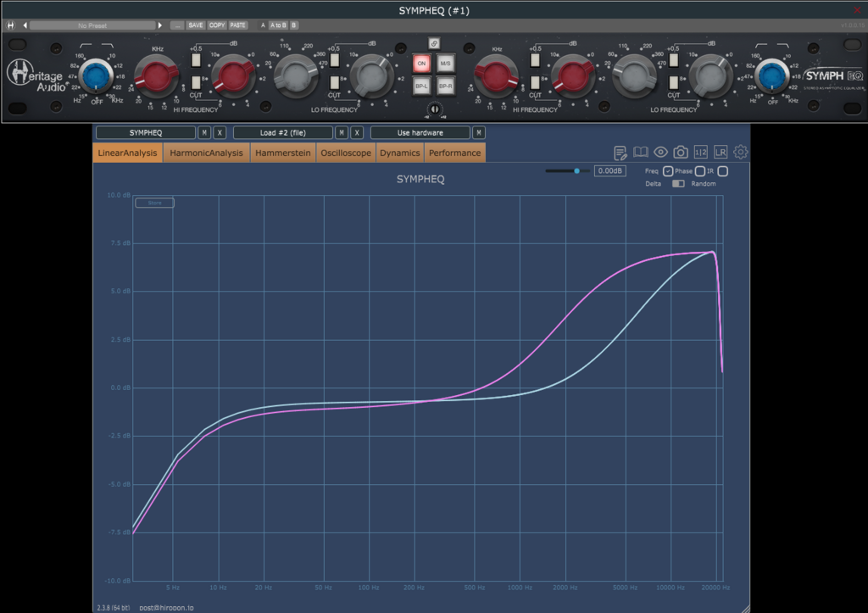The height and width of the screenshot is (613, 868).
Task: Open the SYMPHEQ plugin slot selector
Action: [146, 133]
